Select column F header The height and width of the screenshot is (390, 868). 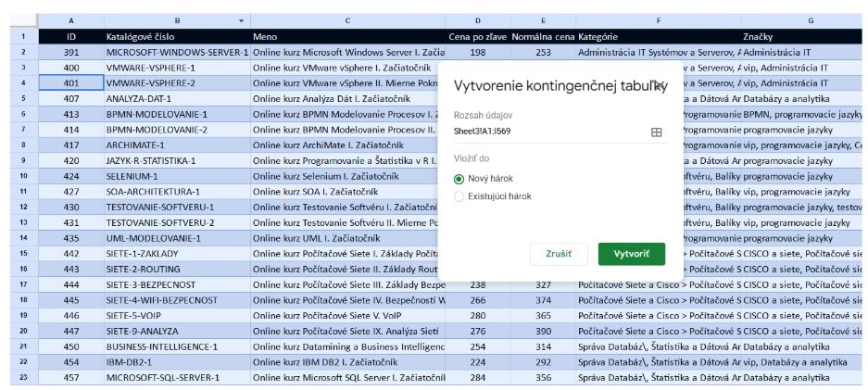point(659,21)
